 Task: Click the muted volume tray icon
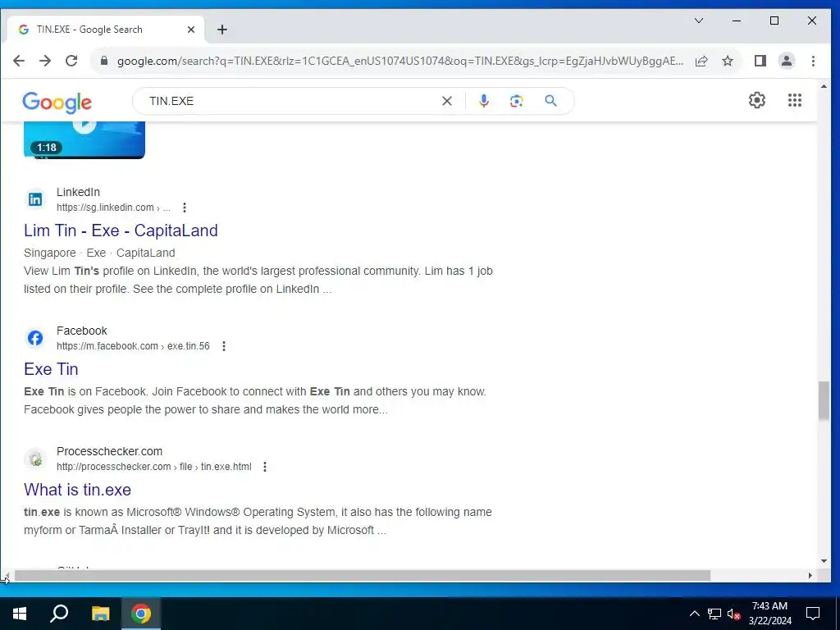pyautogui.click(x=733, y=614)
